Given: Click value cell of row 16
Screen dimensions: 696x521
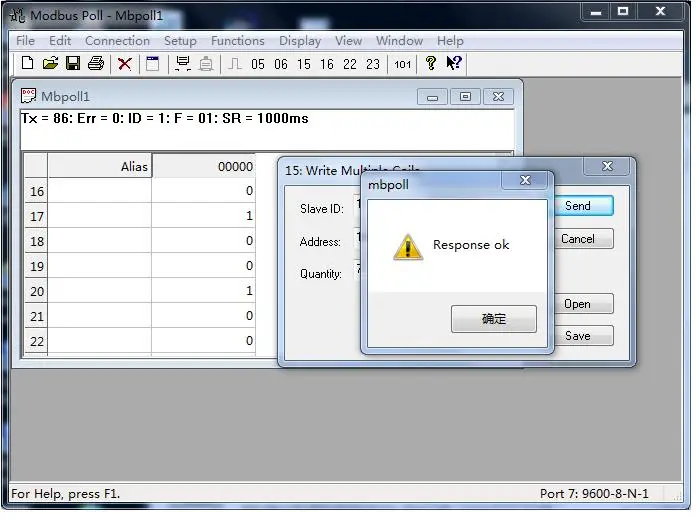Looking at the screenshot, I should (x=204, y=191).
